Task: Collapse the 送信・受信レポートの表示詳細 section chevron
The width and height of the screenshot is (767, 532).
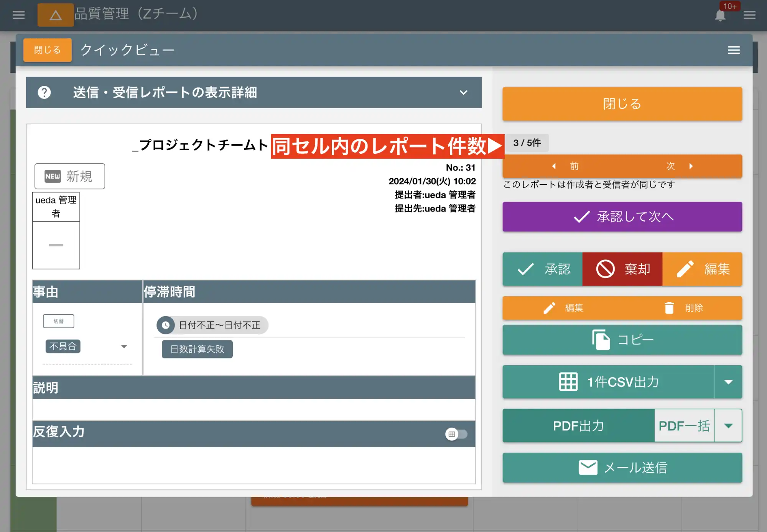Action: point(463,93)
